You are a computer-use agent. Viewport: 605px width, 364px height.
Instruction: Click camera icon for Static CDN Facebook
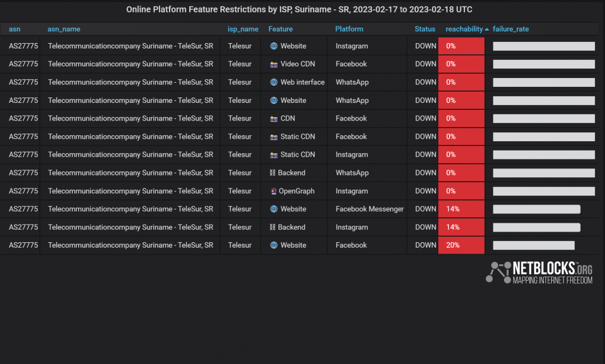click(274, 137)
